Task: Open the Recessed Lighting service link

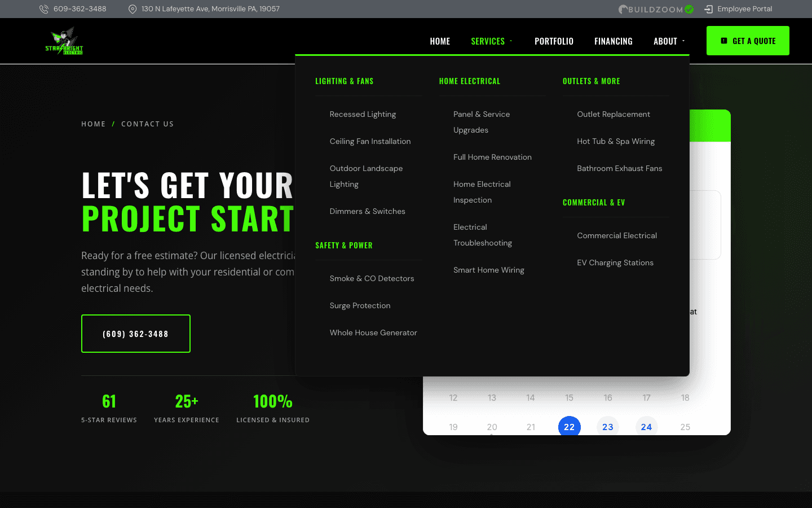Action: 363,114
